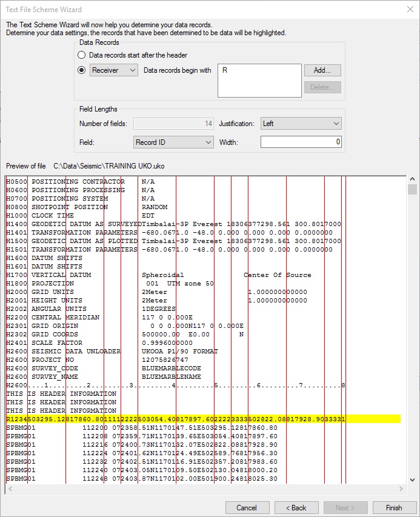
Task: Click the 'H0700 POSITIONING SYSTEM' preview line
Action: [x=81, y=198]
